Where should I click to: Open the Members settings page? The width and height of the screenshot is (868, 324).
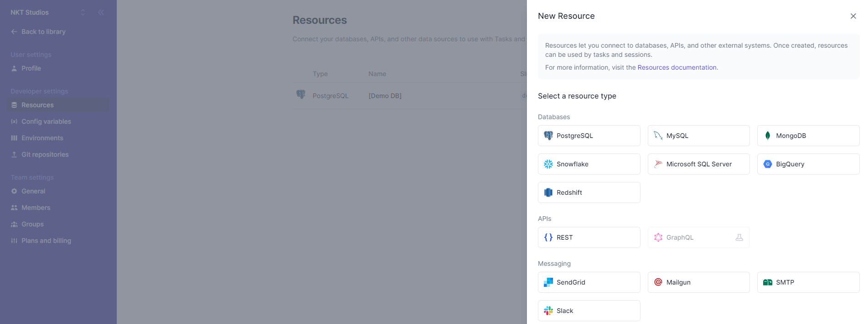click(58, 208)
